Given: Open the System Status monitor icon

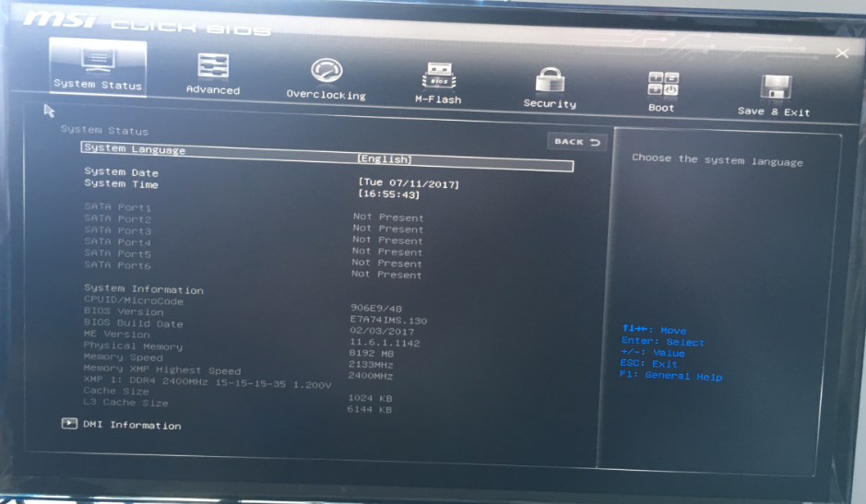Looking at the screenshot, I should 98,60.
